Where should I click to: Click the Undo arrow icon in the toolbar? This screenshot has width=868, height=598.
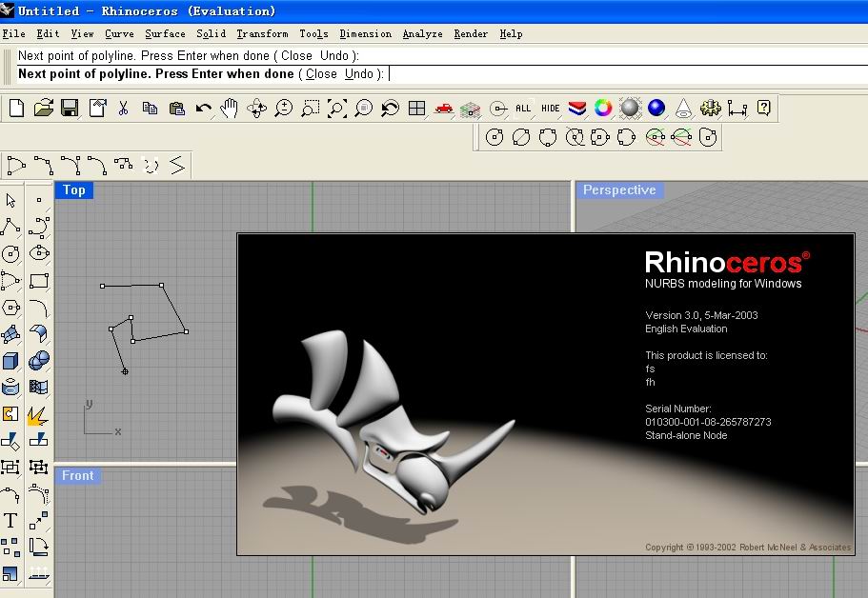click(203, 108)
